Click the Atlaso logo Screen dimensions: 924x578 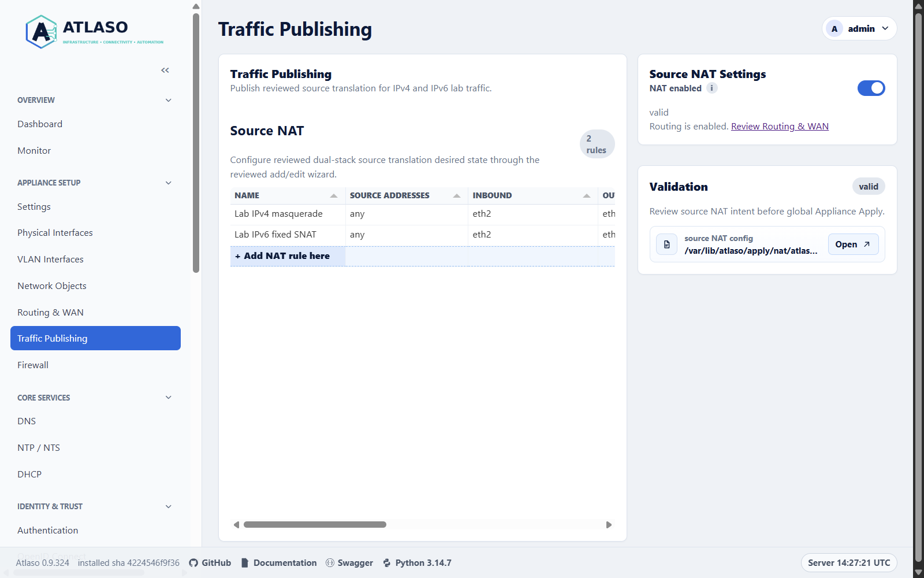95,32
